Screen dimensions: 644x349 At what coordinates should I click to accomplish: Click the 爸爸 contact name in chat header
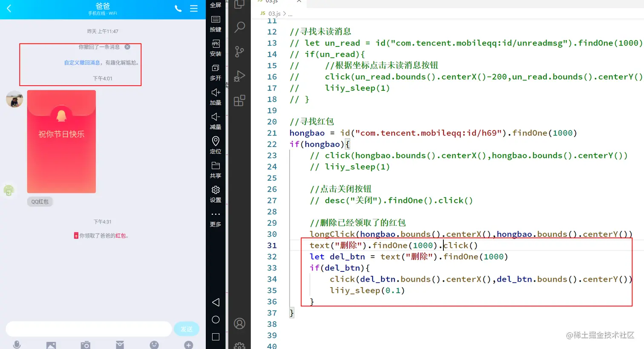pyautogui.click(x=103, y=6)
